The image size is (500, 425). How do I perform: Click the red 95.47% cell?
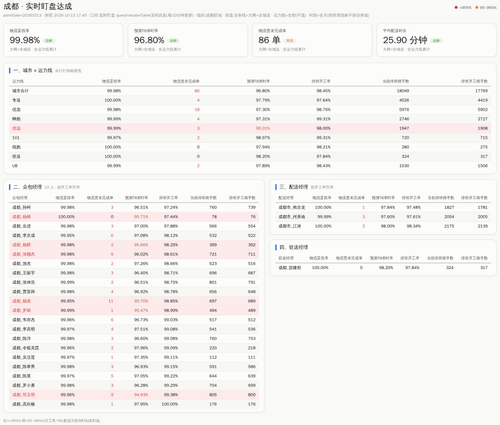(x=141, y=310)
